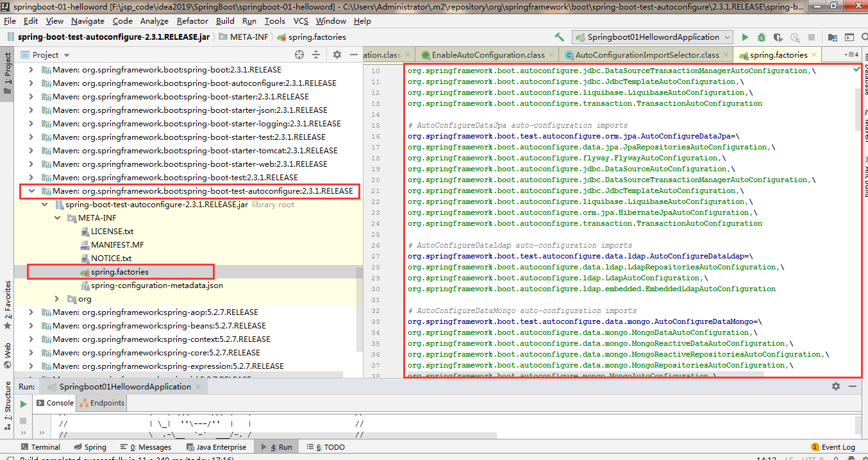The image size is (868, 460).
Task: Expand the org folder
Action: [58, 299]
